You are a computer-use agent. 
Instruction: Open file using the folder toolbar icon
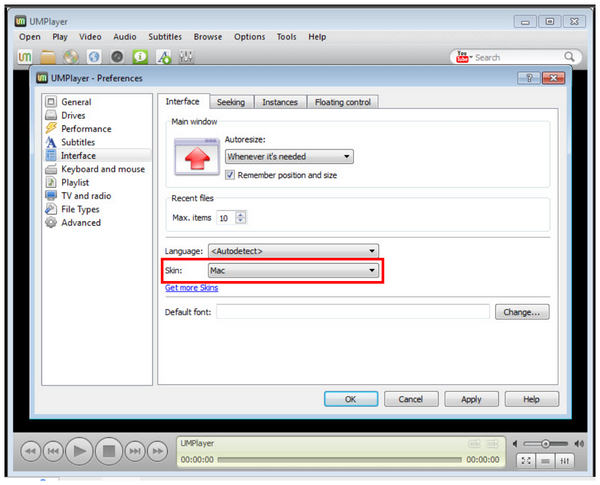pos(48,57)
